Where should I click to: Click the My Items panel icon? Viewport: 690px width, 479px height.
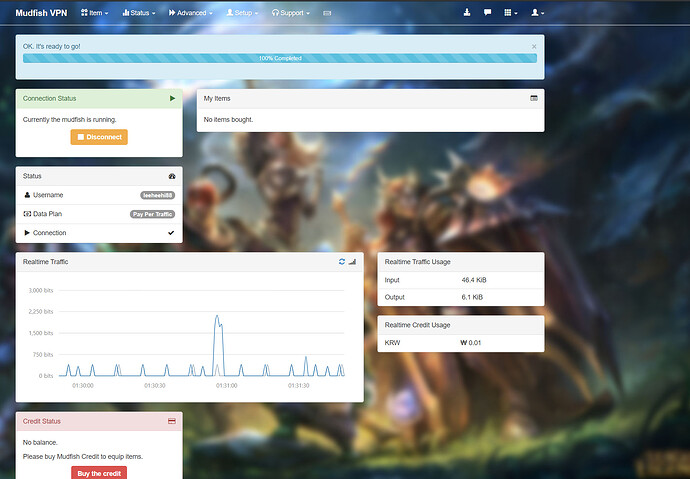[x=534, y=98]
